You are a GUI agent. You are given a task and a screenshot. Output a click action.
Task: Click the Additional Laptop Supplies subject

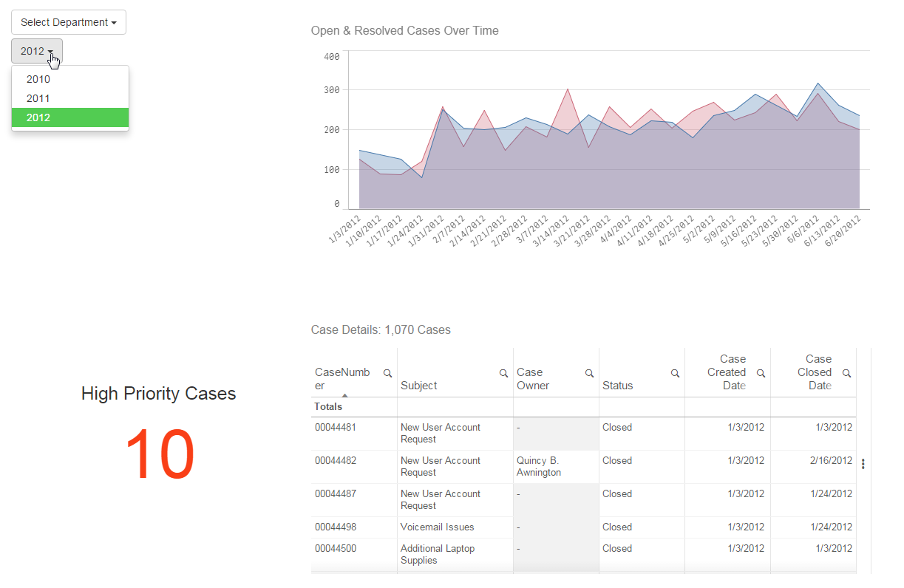click(438, 554)
